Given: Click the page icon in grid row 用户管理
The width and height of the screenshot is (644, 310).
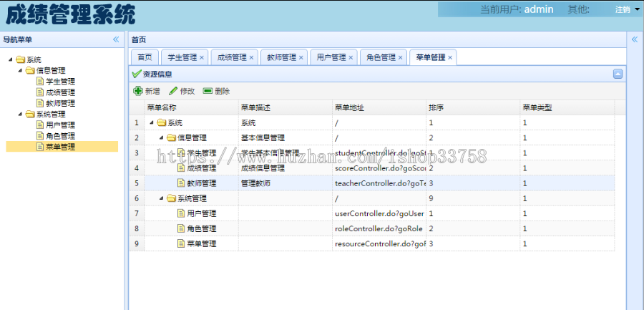Looking at the screenshot, I should (x=181, y=213).
